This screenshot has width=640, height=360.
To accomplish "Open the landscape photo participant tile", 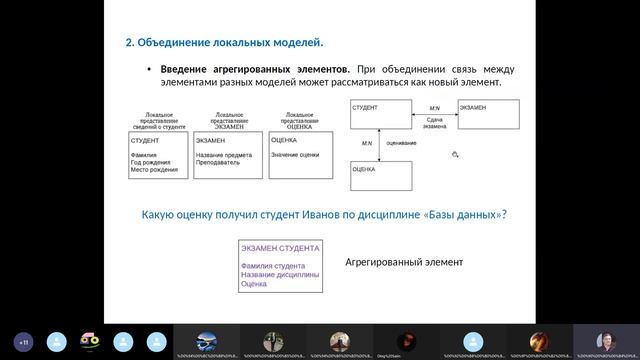I will [207, 342].
